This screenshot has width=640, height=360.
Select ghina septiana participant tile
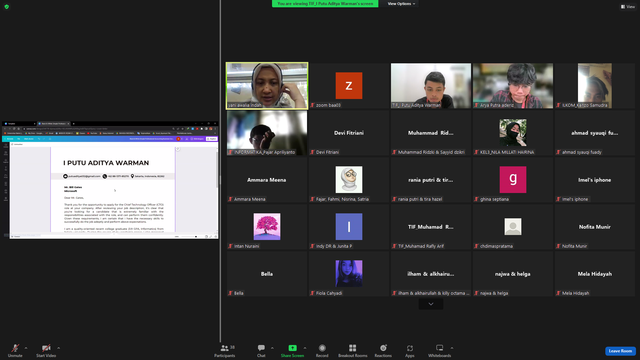[513, 180]
